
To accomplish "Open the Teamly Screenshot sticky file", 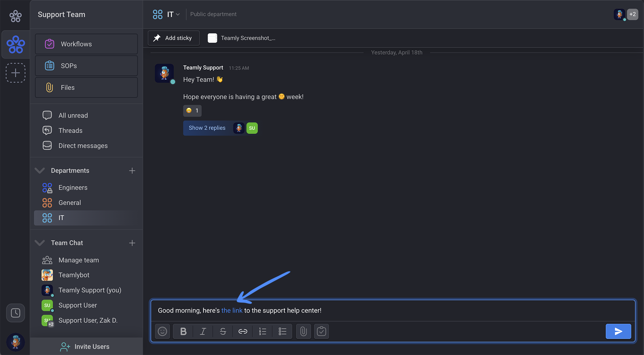I will 242,38.
